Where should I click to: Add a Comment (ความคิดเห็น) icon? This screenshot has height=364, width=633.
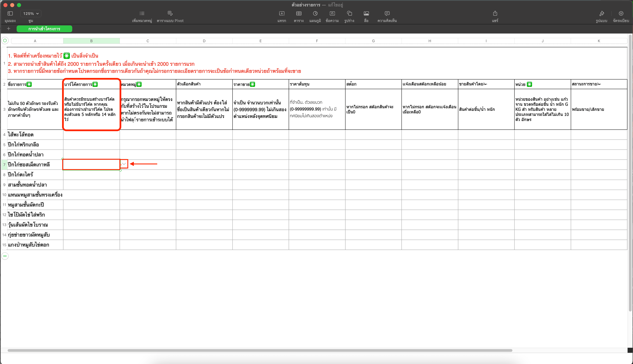[387, 14]
